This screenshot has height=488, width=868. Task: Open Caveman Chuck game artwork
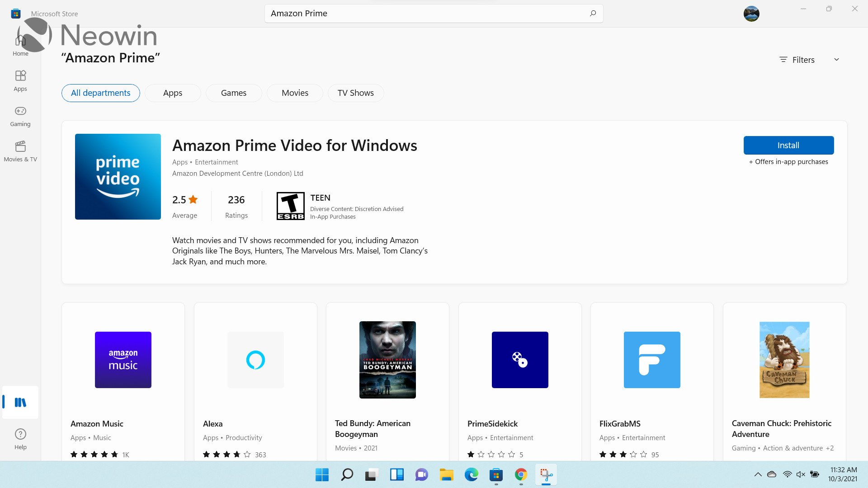784,360
